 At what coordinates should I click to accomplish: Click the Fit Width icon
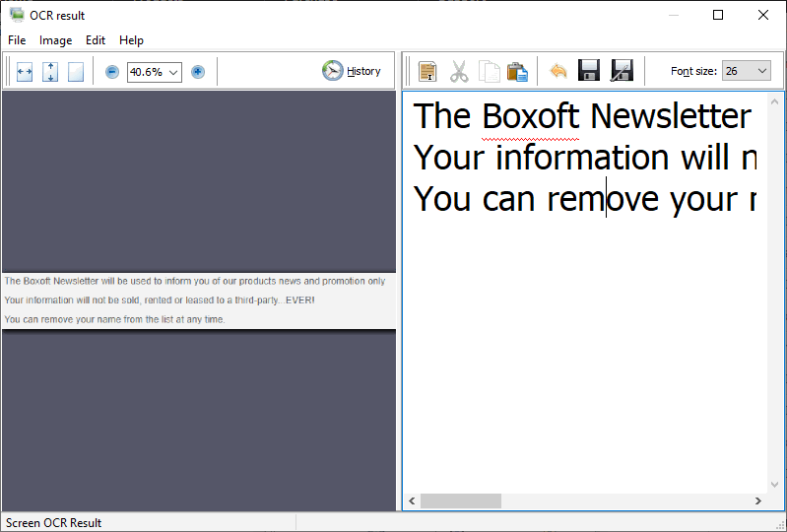[24, 72]
